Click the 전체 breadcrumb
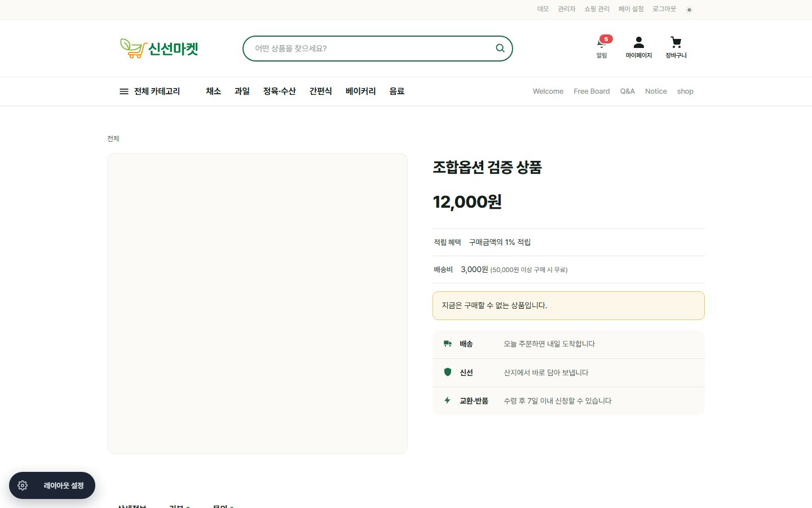 click(113, 138)
